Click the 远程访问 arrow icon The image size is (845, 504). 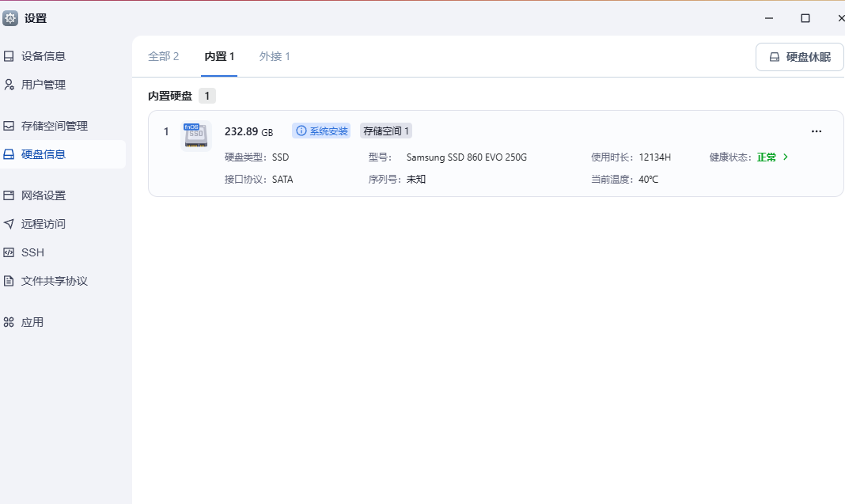coord(9,224)
